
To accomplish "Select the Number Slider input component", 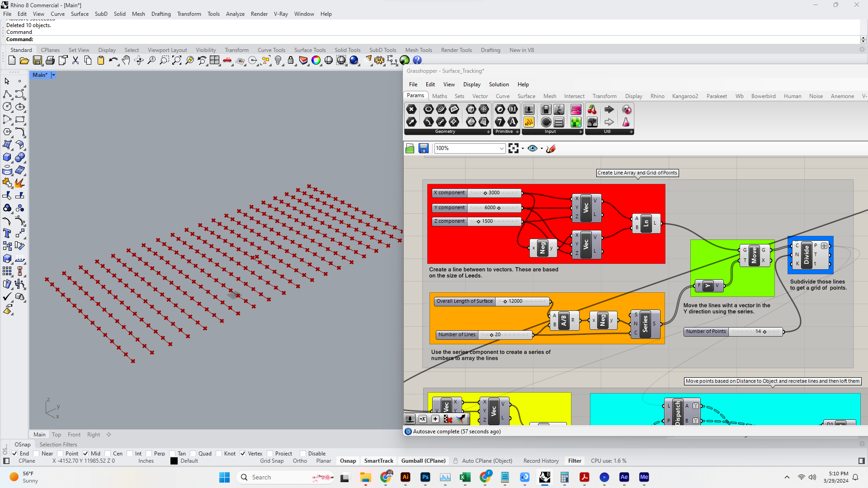I will [528, 110].
